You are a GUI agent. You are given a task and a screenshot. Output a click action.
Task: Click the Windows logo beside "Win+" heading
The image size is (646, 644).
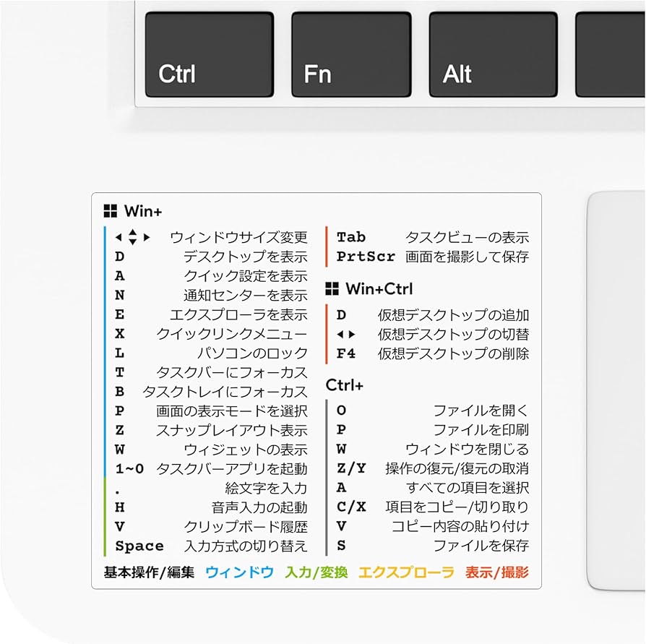[110, 210]
